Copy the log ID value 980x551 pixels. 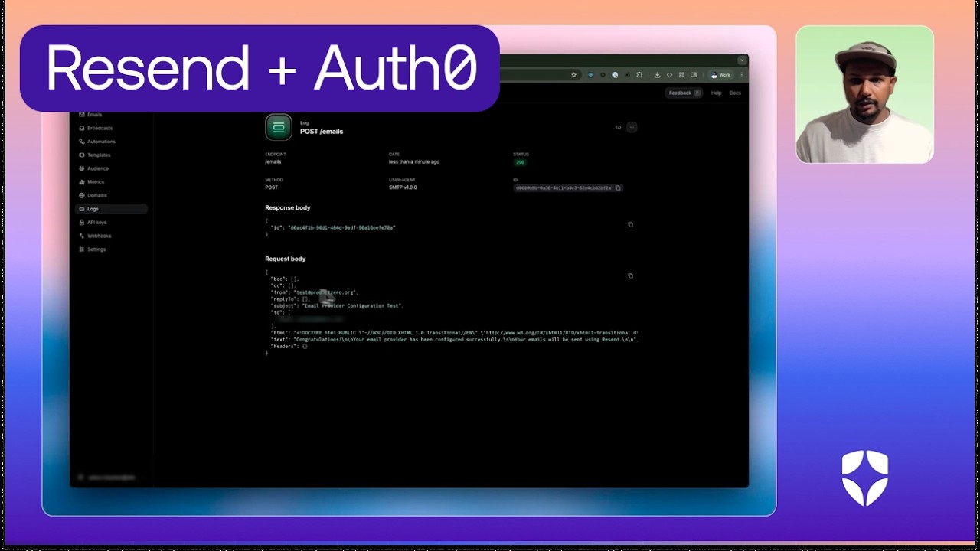click(x=618, y=187)
